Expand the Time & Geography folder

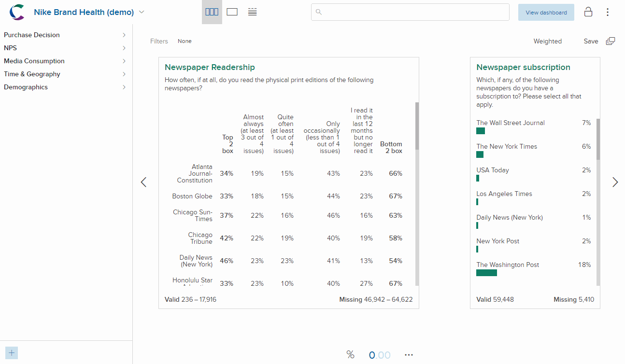[x=65, y=74]
